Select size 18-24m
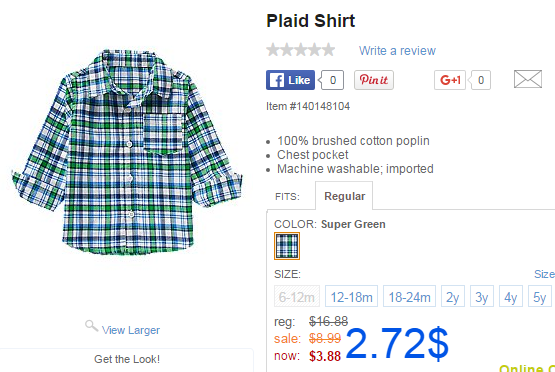The image size is (555, 372). (x=410, y=296)
